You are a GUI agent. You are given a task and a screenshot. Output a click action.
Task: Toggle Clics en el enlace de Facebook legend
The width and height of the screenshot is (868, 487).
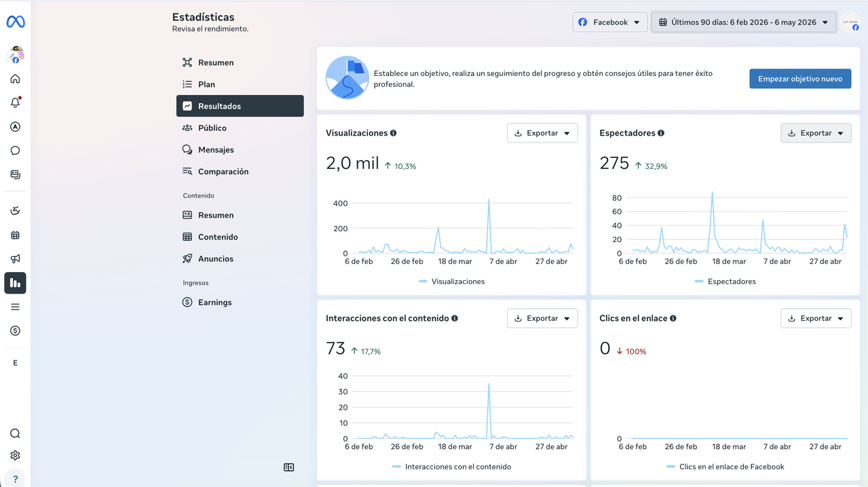coord(725,467)
